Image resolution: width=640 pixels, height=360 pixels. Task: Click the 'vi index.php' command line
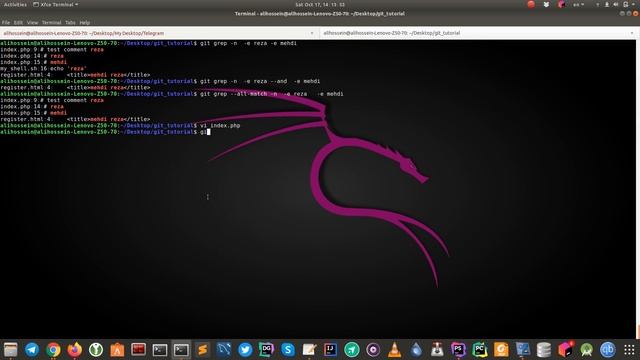pos(120,126)
